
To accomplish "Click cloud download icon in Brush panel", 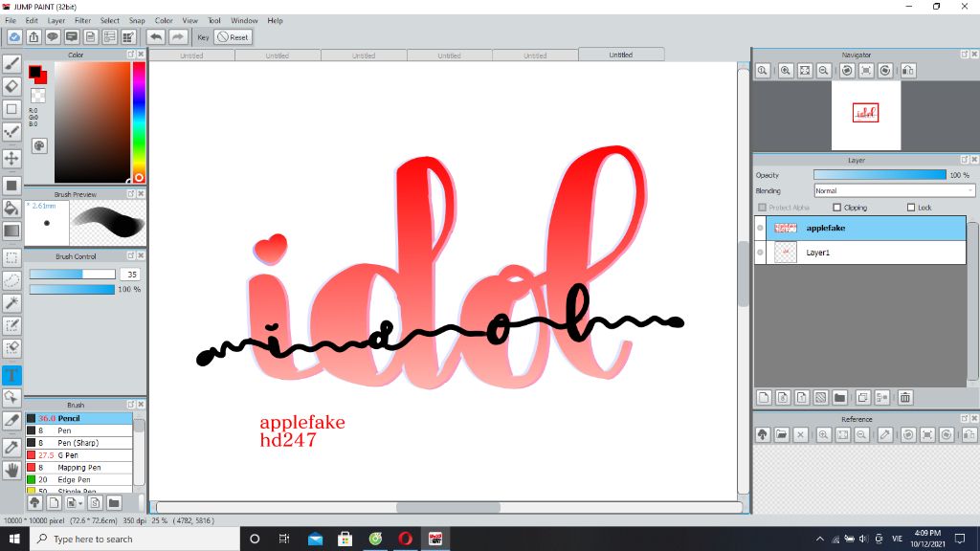I will [x=35, y=502].
